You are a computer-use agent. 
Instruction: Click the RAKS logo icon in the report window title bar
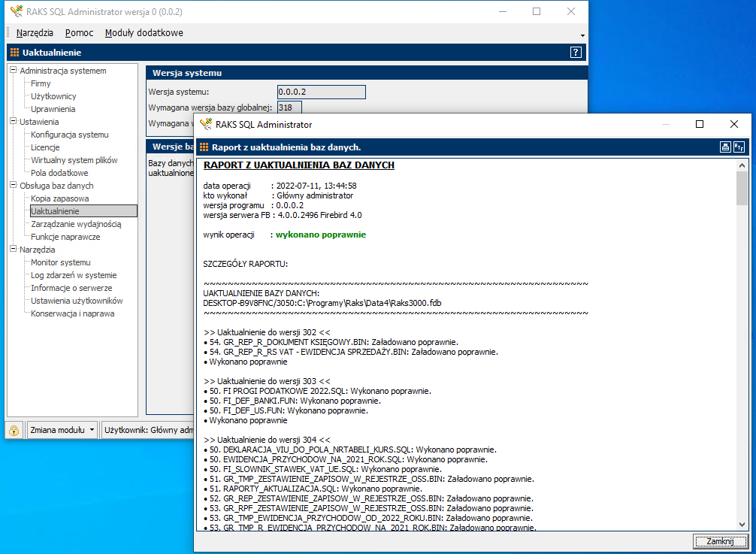tap(206, 124)
